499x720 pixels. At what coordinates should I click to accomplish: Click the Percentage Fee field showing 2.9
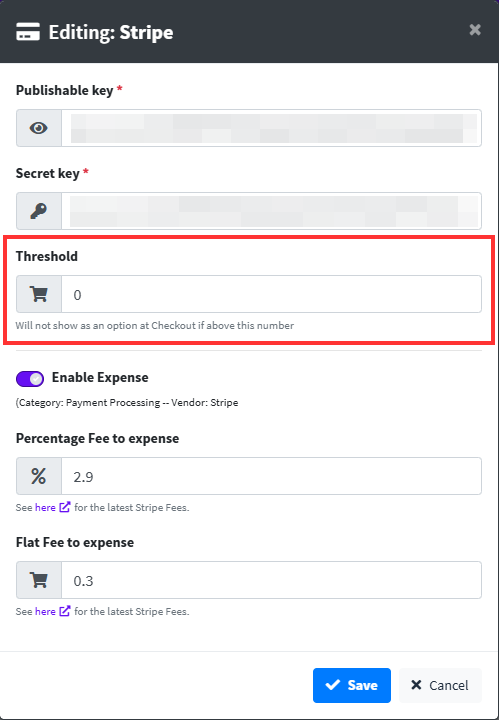coord(271,476)
